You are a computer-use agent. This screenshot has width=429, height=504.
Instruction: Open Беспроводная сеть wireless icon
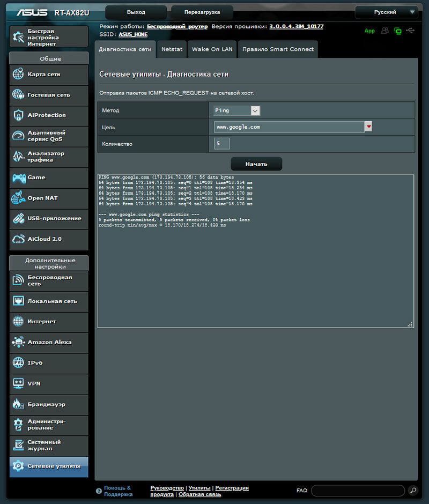click(x=18, y=280)
